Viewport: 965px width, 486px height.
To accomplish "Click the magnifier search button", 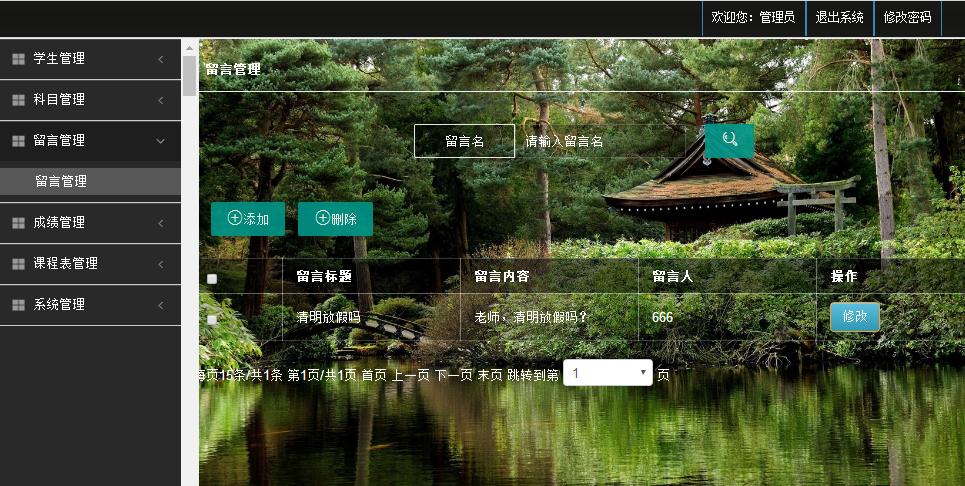I will [x=730, y=141].
